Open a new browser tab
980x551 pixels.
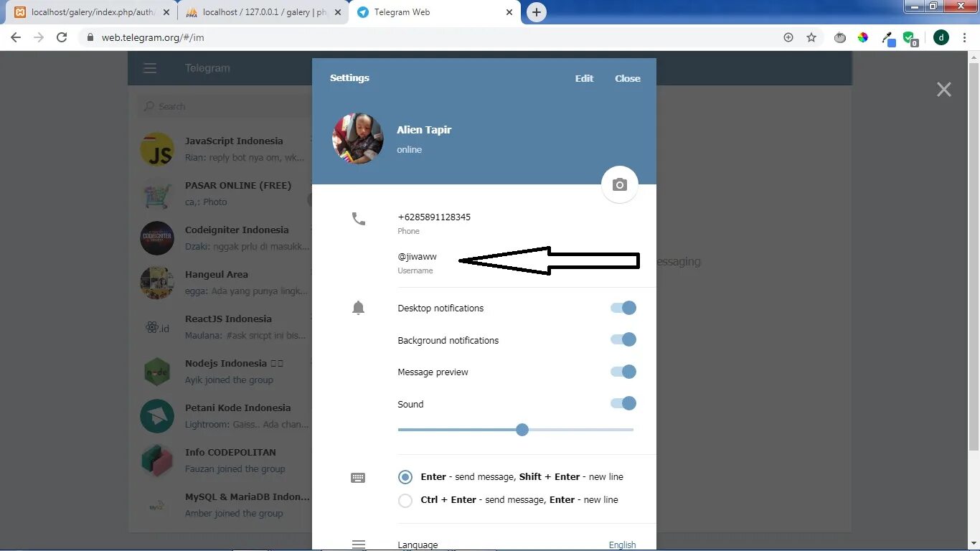(536, 12)
